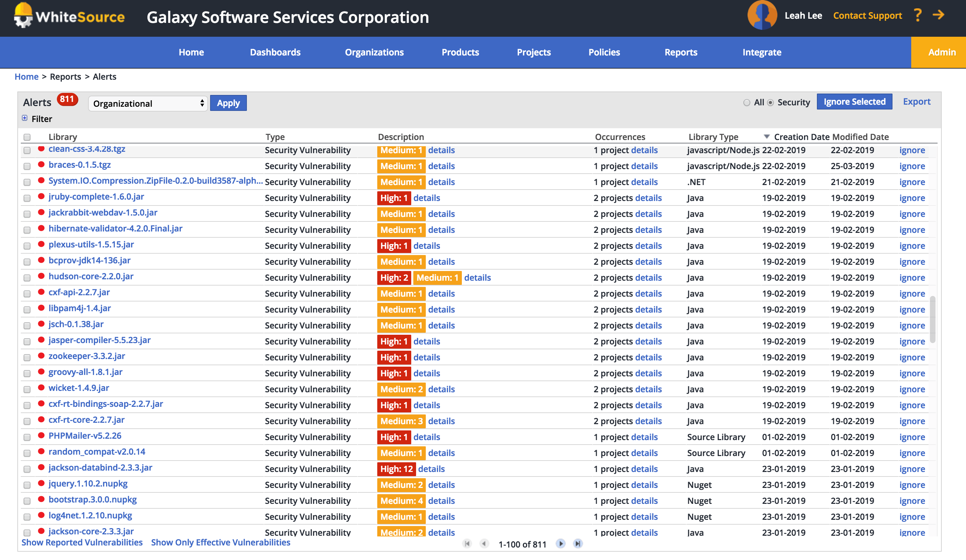Sort by the Type column header

point(275,137)
